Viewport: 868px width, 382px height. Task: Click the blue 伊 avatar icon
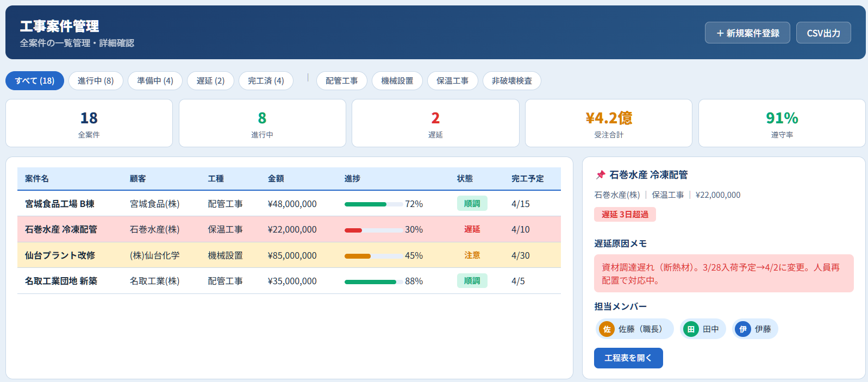(x=742, y=329)
